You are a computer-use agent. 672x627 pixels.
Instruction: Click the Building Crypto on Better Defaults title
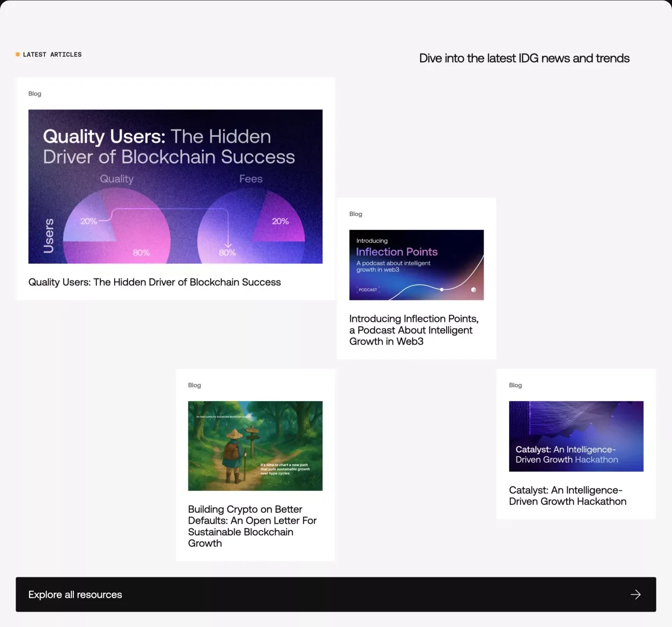(252, 526)
